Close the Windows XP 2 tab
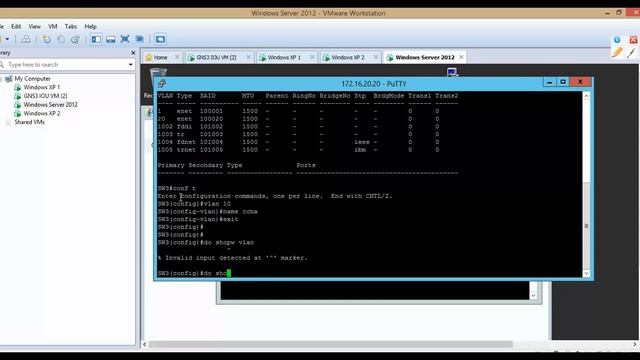640x360 pixels. (x=376, y=57)
